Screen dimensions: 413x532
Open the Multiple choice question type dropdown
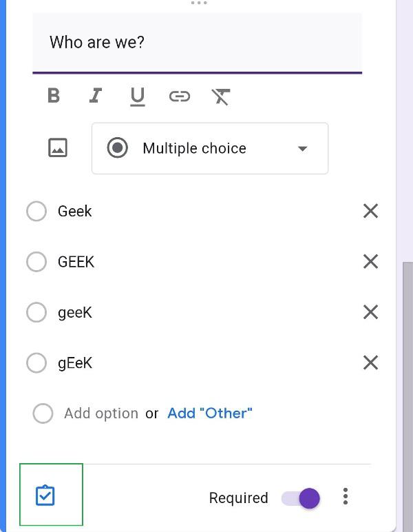pyautogui.click(x=210, y=148)
